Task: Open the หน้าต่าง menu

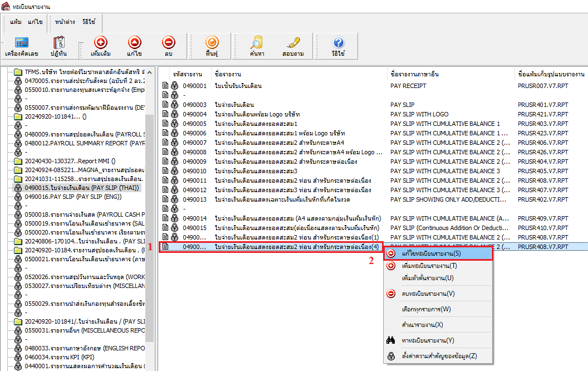Action: tap(64, 21)
